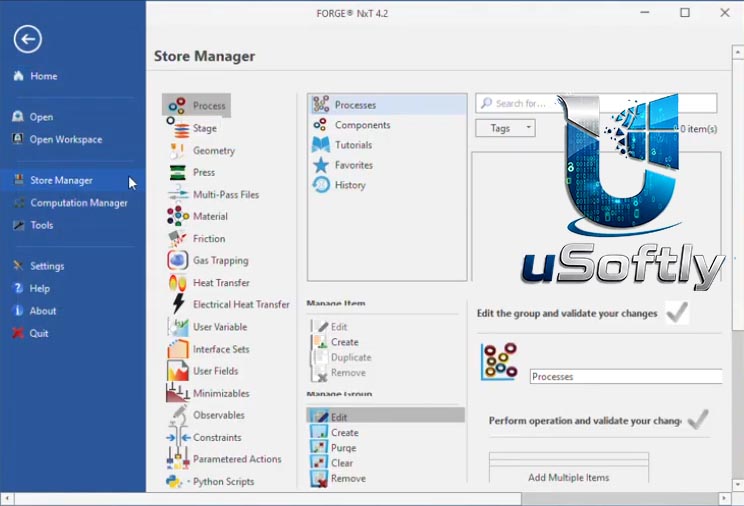Open the Tags dropdown

click(x=505, y=128)
